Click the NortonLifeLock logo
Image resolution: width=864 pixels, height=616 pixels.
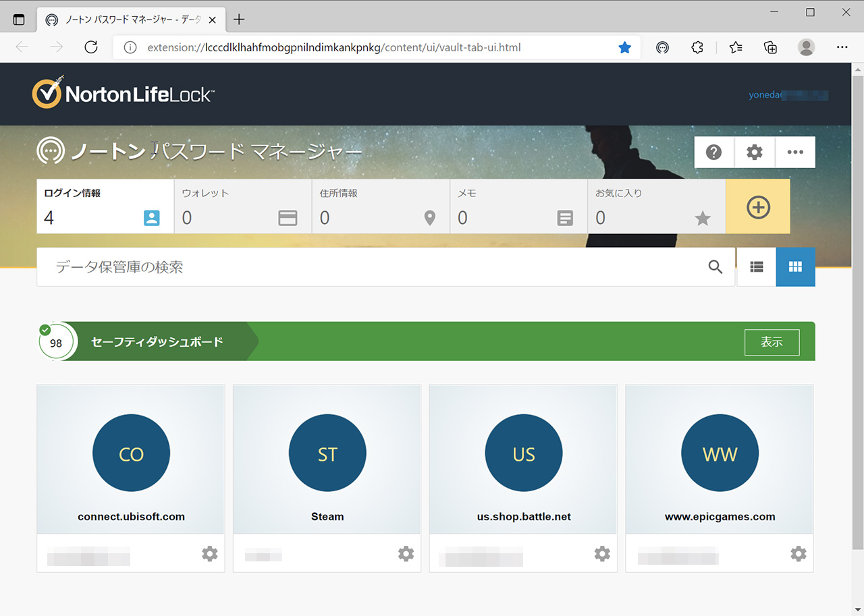point(122,93)
